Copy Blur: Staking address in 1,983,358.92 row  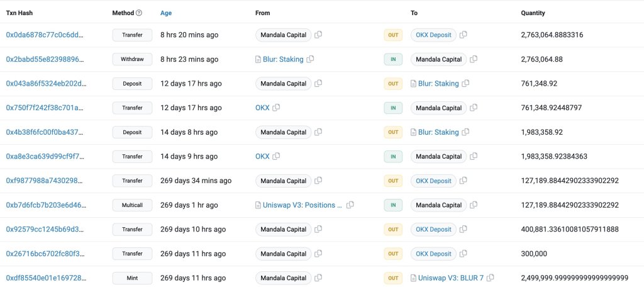tap(466, 133)
